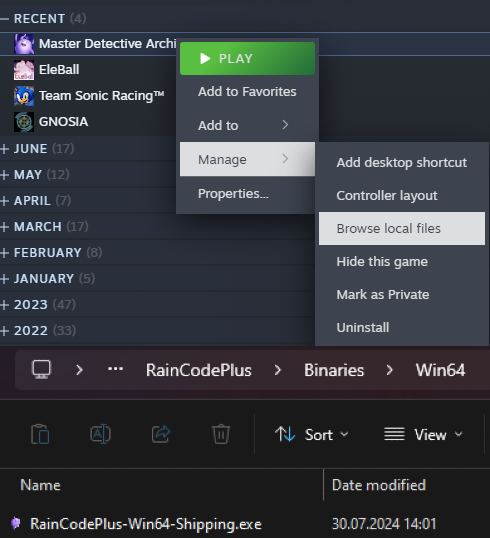Screen dimensions: 490x538
Task: Click the ellipsis to show hidden path folders
Action: coord(115,369)
